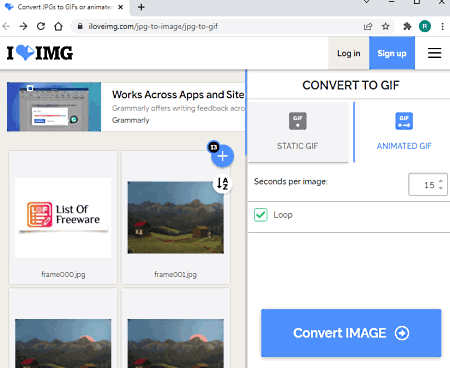The height and width of the screenshot is (368, 450).
Task: Bookmark page with the star icon
Action: click(385, 26)
